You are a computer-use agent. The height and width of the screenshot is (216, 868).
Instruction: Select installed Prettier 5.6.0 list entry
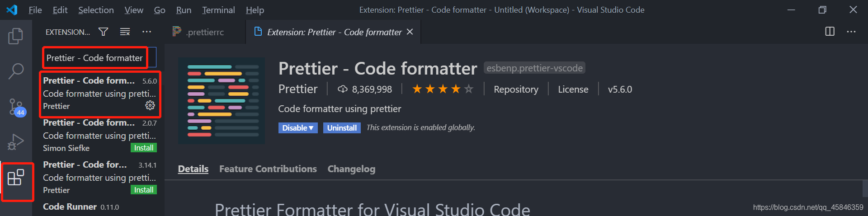coord(99,94)
